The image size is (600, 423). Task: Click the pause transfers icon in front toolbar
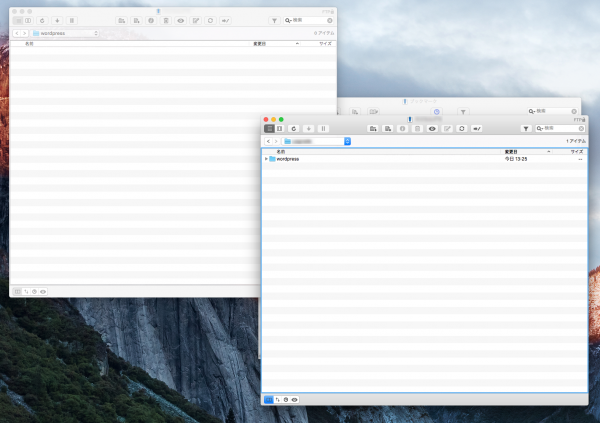323,129
